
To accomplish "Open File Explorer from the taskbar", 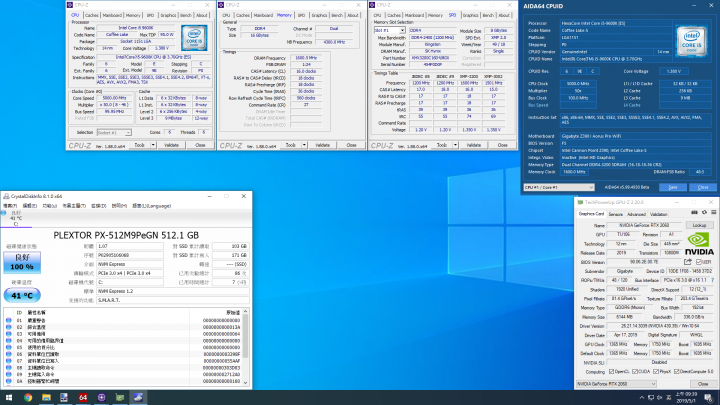I will pyautogui.click(x=46, y=398).
